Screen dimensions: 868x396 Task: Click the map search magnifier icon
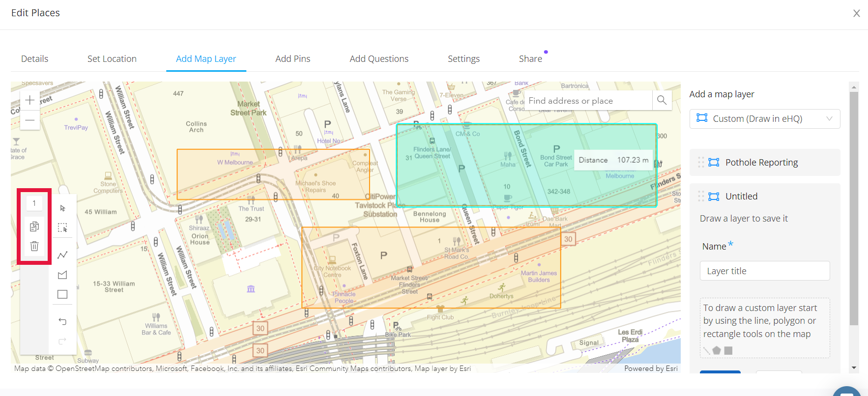coord(662,100)
